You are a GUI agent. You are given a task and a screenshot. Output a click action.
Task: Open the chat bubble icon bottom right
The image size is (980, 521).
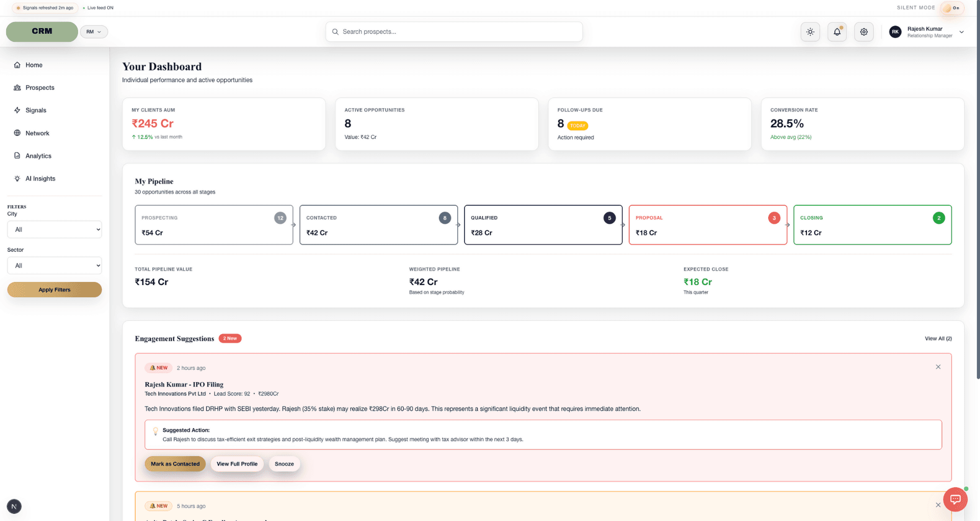pyautogui.click(x=955, y=499)
